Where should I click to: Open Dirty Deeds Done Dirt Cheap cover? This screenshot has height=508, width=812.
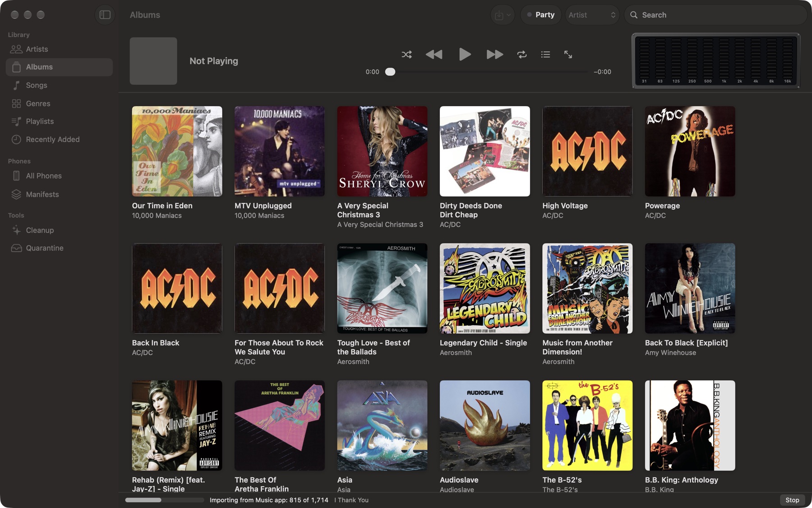pyautogui.click(x=485, y=151)
